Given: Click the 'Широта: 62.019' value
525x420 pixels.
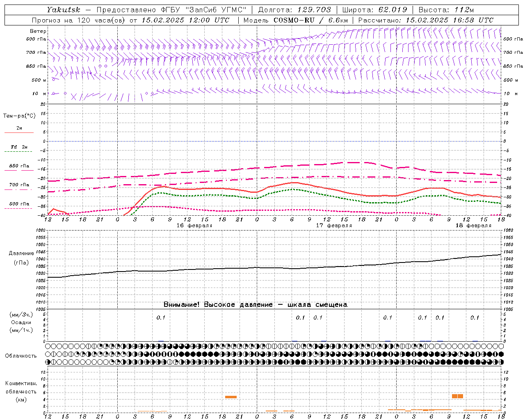Looking at the screenshot, I should (x=374, y=9).
